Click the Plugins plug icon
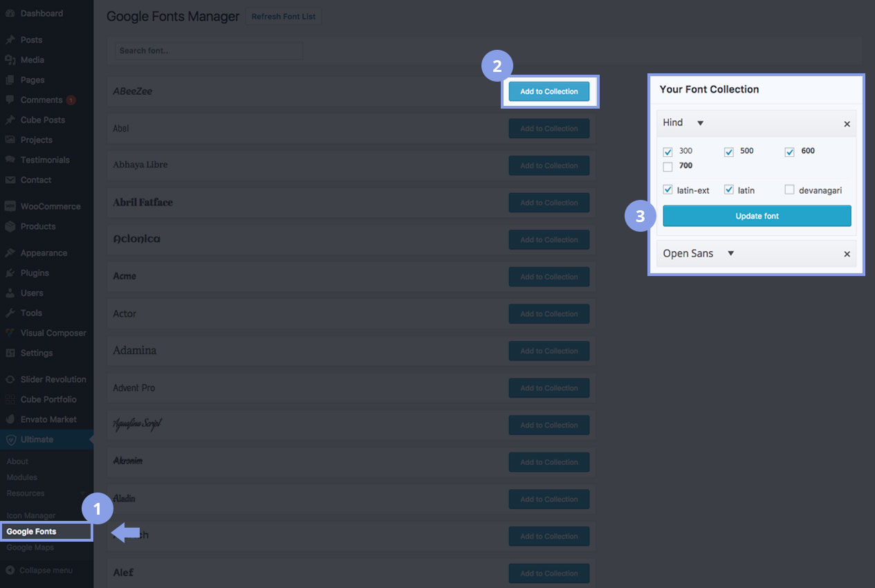The height and width of the screenshot is (588, 875). pyautogui.click(x=10, y=273)
